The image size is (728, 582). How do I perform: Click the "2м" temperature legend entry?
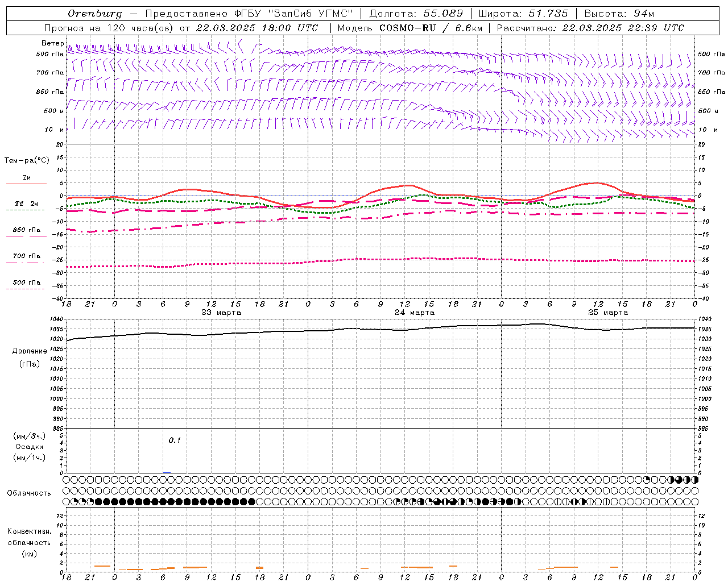click(x=27, y=177)
